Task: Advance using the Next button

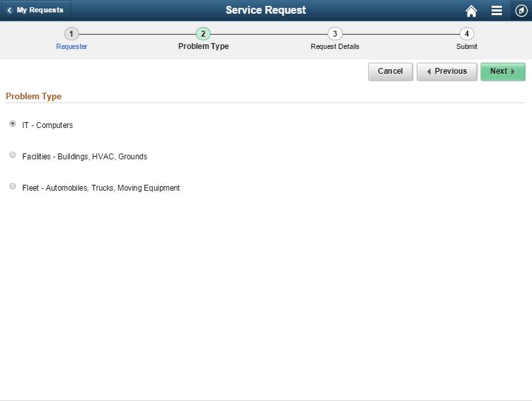Action: 503,72
